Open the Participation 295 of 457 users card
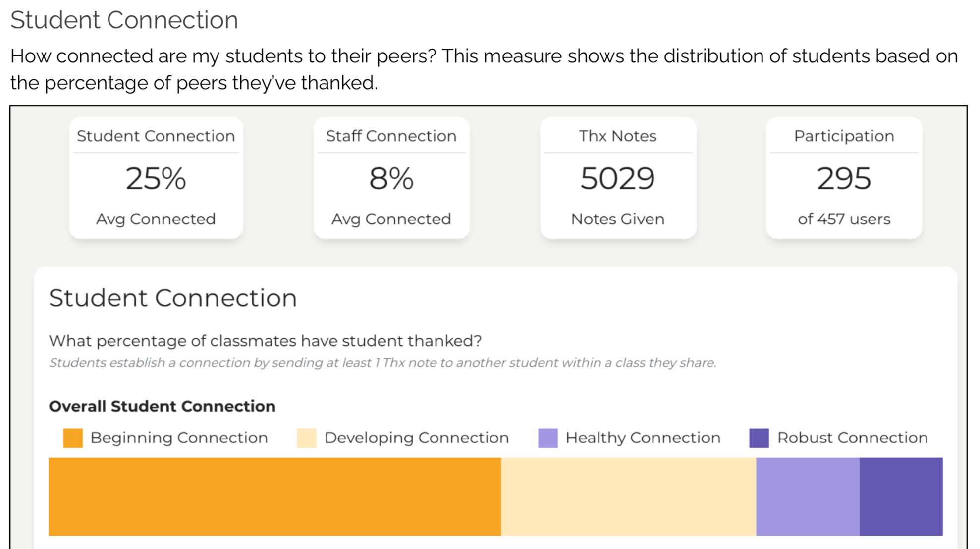Viewport: 980px width, 549px height. [844, 178]
